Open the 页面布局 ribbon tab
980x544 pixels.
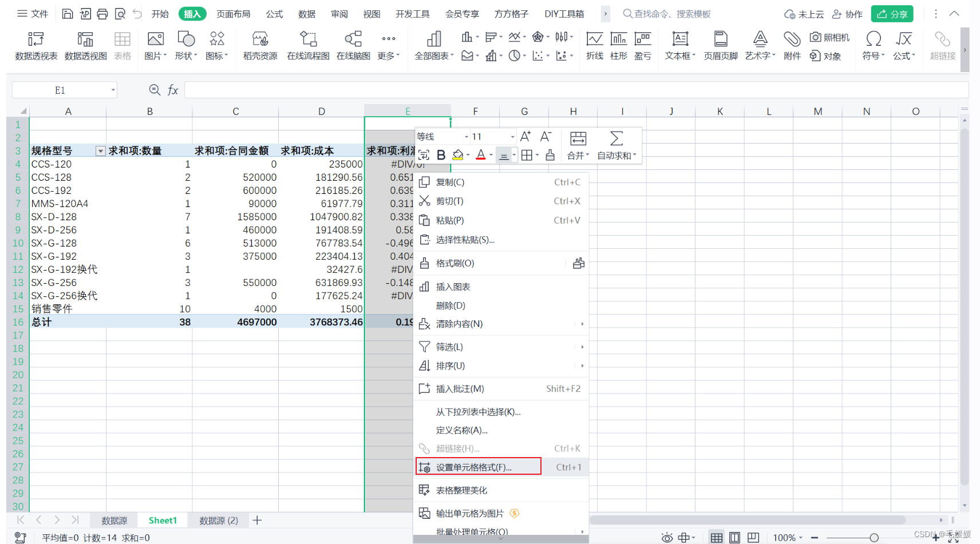[x=234, y=14]
